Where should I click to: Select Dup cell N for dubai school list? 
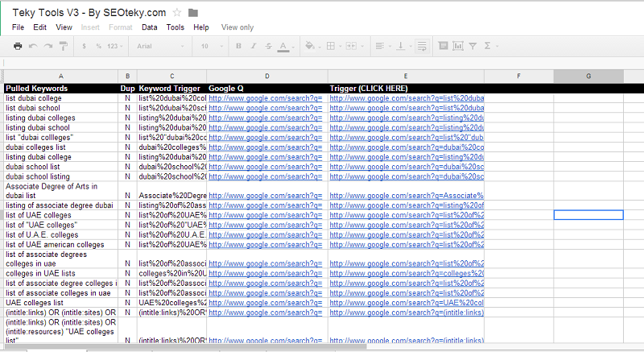click(x=128, y=167)
